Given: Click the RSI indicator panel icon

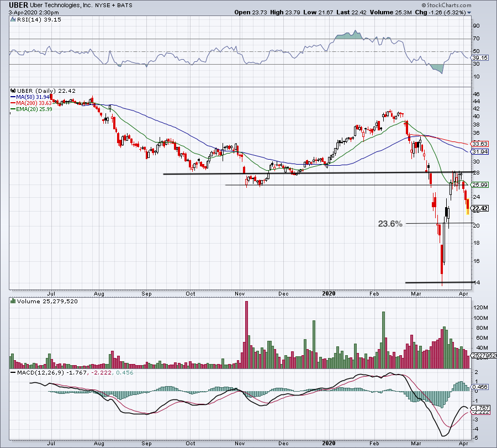Looking at the screenshot, I should pyautogui.click(x=13, y=20).
